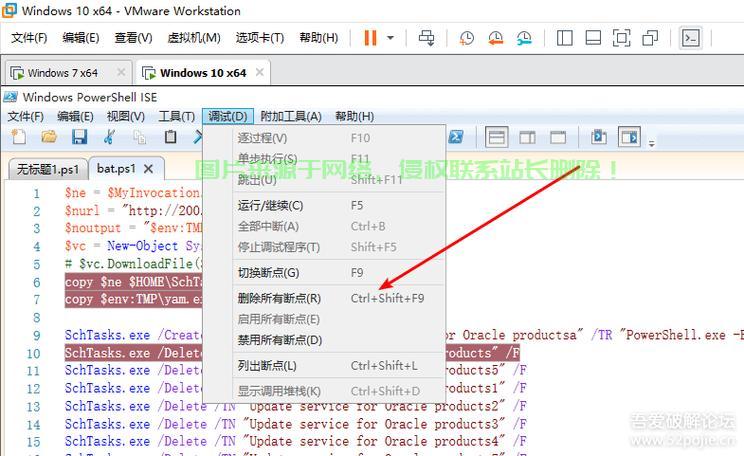Screen dimensions: 744x456
Task: Click the Cut scissors icon
Action: click(110, 137)
